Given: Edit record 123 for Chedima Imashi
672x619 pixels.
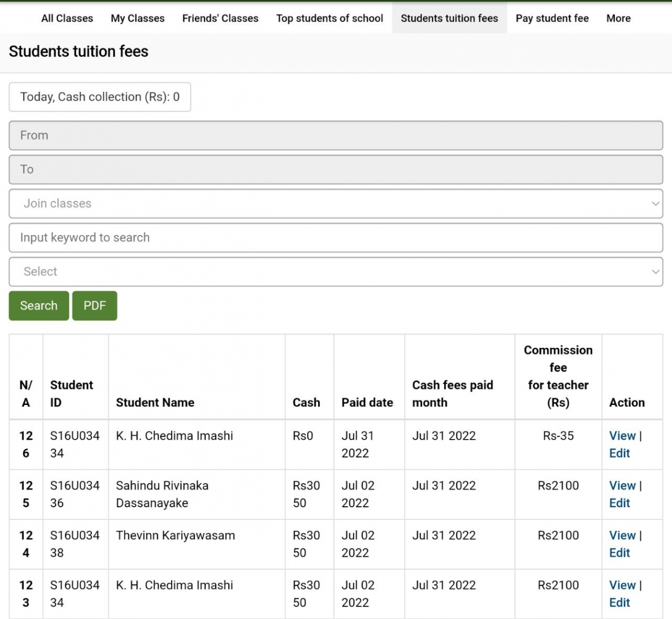Looking at the screenshot, I should [x=619, y=602].
